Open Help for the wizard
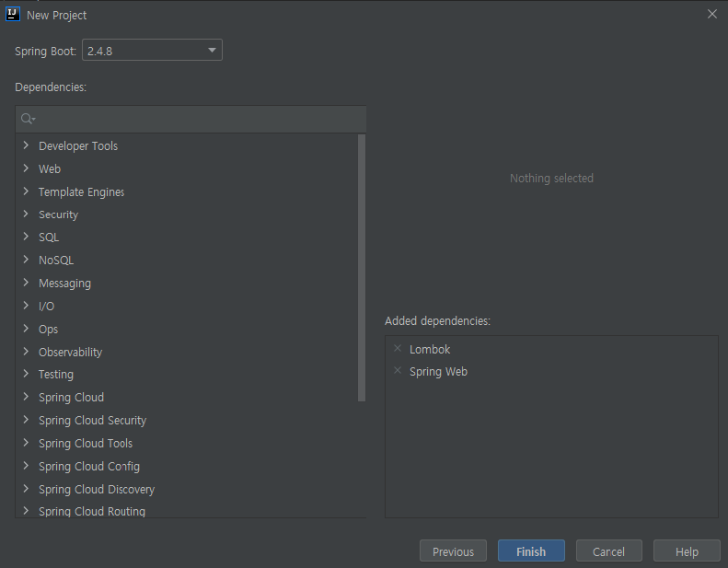Screen dimensions: 728x568 click(x=687, y=551)
